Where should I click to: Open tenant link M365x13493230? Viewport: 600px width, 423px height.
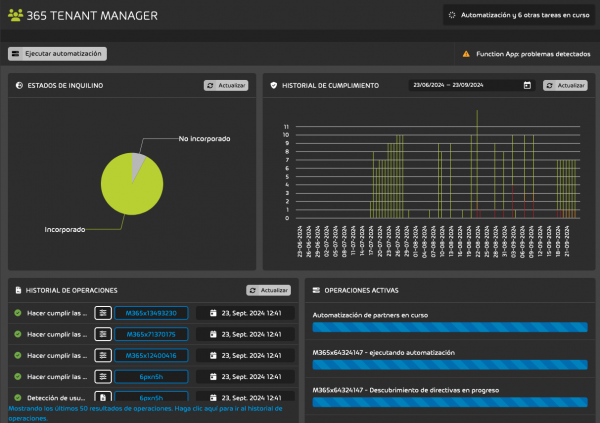(x=151, y=313)
